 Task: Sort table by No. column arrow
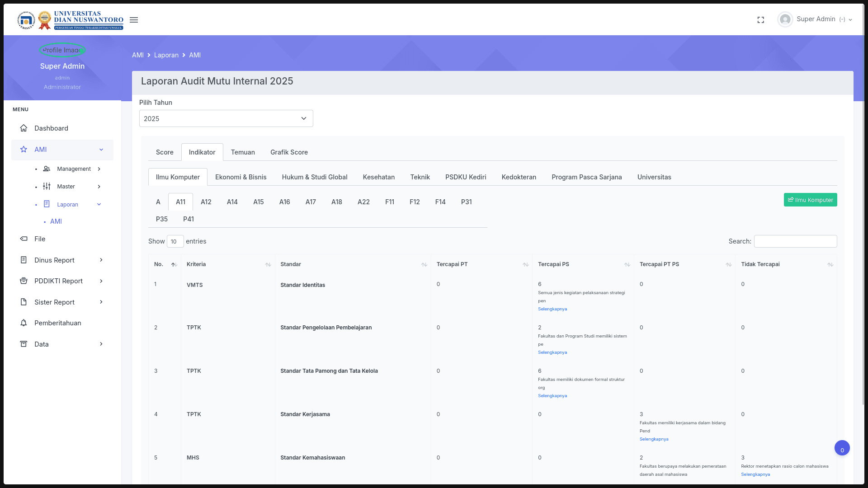pos(174,265)
